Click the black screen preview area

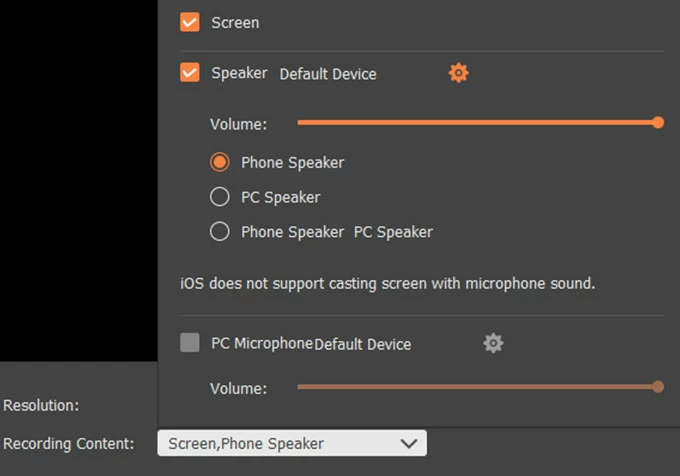point(78,180)
